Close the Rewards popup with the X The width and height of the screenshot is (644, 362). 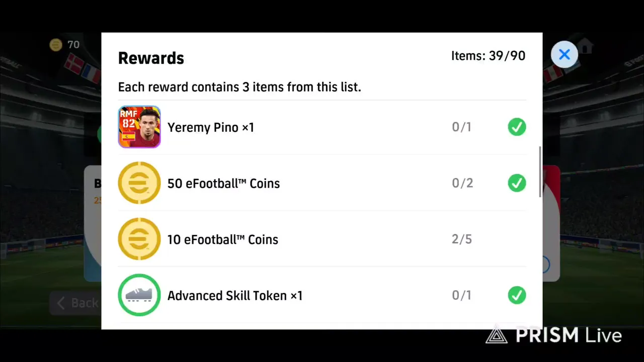pyautogui.click(x=564, y=54)
